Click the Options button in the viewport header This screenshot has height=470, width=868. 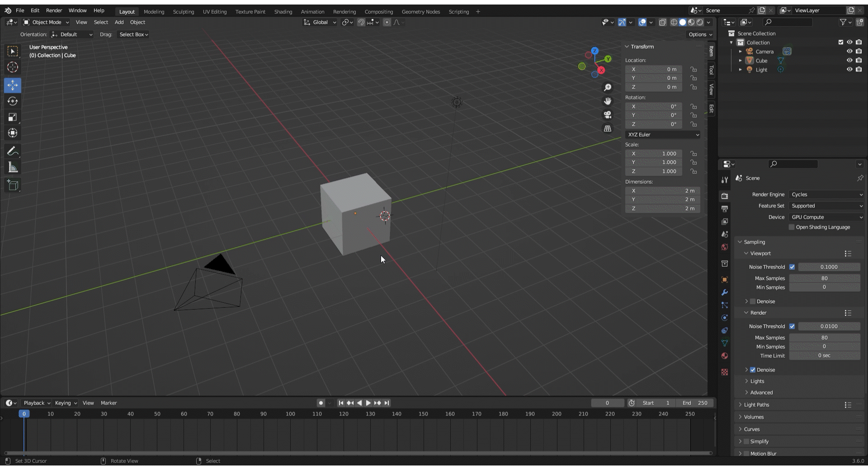tap(700, 34)
